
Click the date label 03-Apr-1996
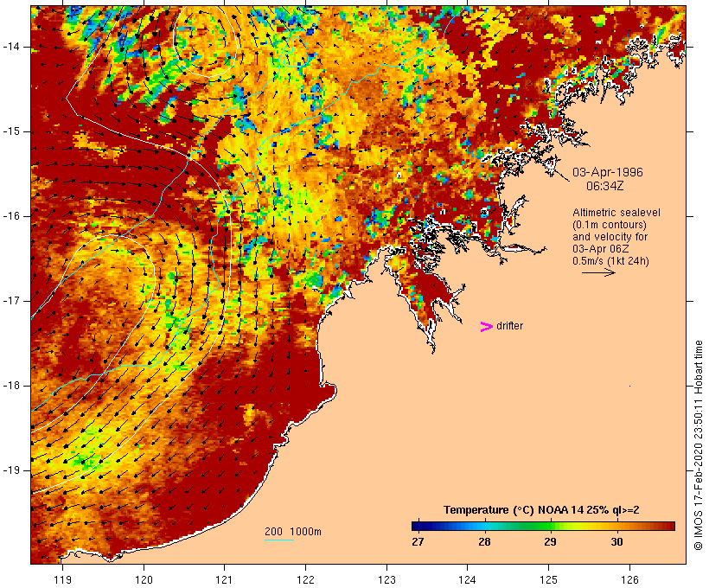(607, 172)
